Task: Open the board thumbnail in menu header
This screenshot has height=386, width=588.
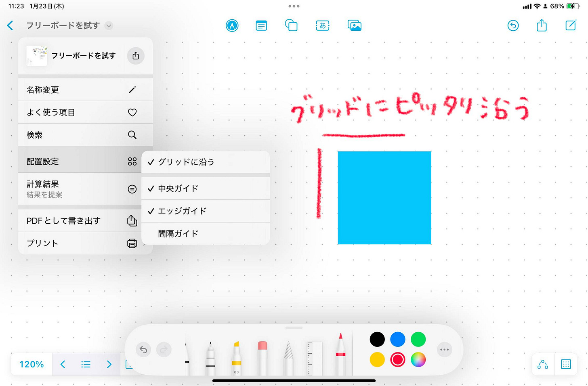Action: 37,56
